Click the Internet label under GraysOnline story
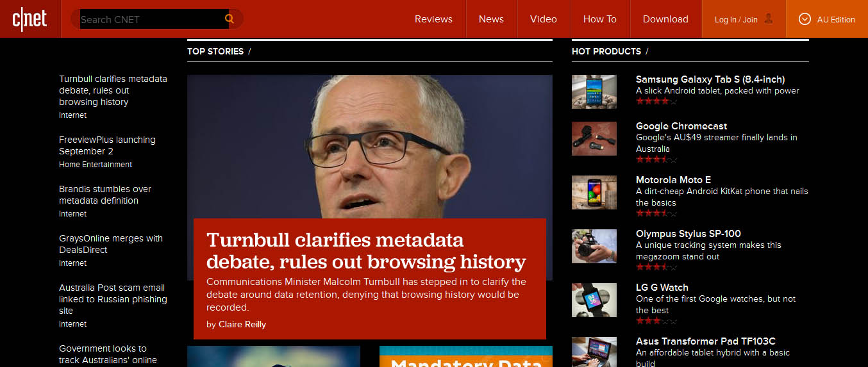 click(x=72, y=263)
